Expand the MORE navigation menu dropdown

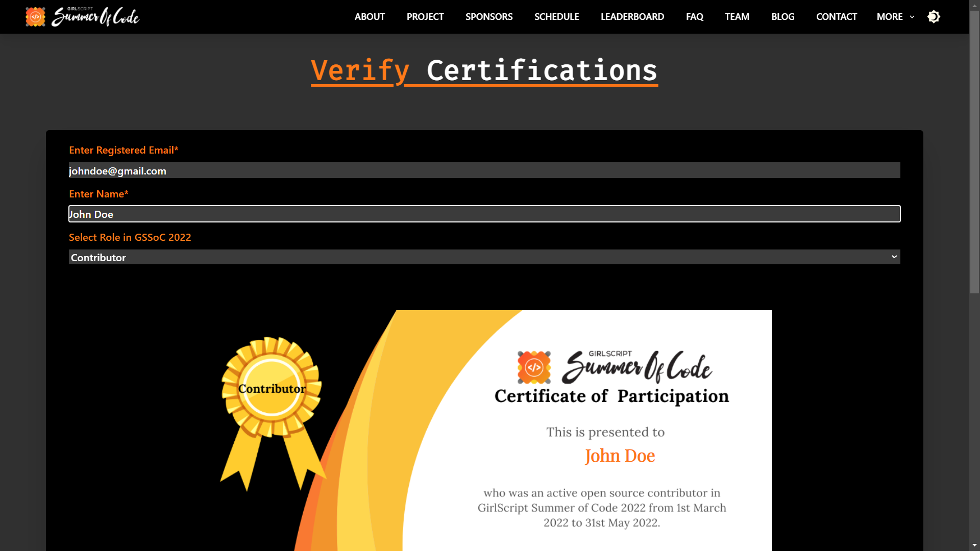point(895,16)
